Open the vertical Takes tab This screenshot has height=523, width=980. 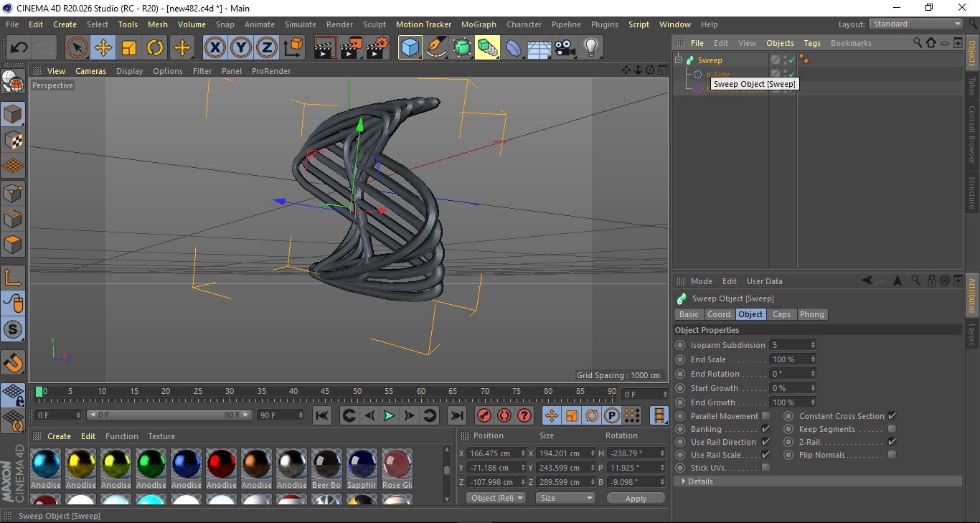point(973,85)
